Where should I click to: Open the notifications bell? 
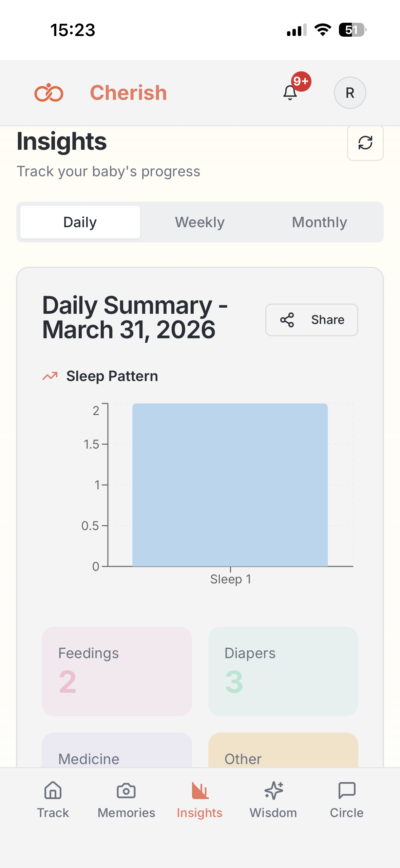(290, 92)
